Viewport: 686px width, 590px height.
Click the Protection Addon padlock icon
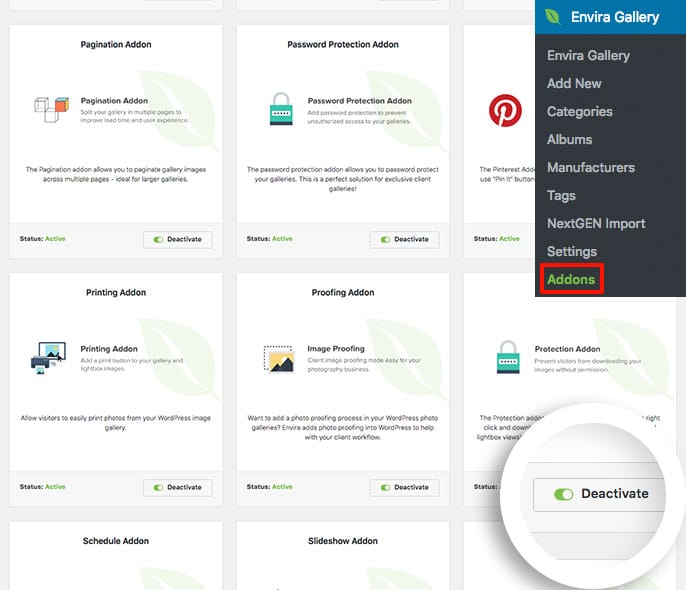click(x=508, y=357)
